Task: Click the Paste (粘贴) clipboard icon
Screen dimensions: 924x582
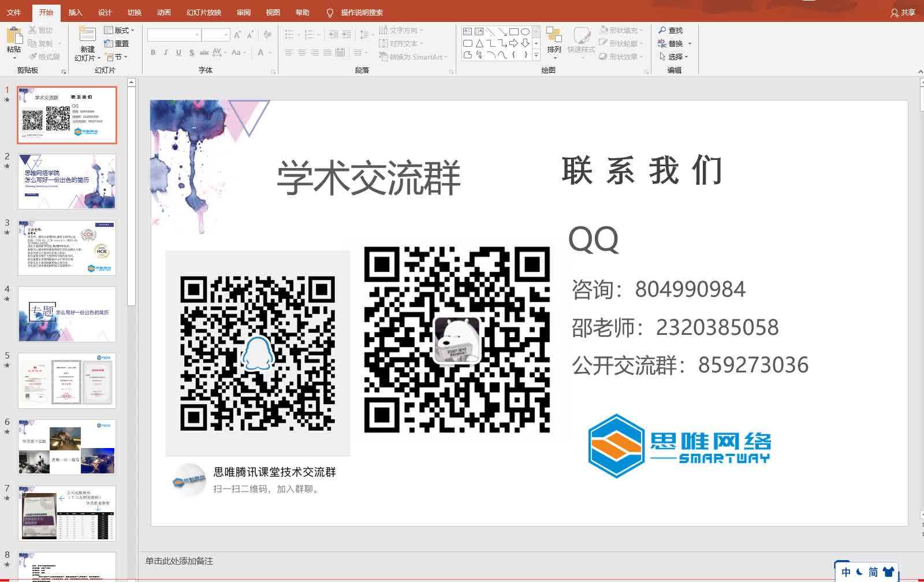Action: point(14,36)
